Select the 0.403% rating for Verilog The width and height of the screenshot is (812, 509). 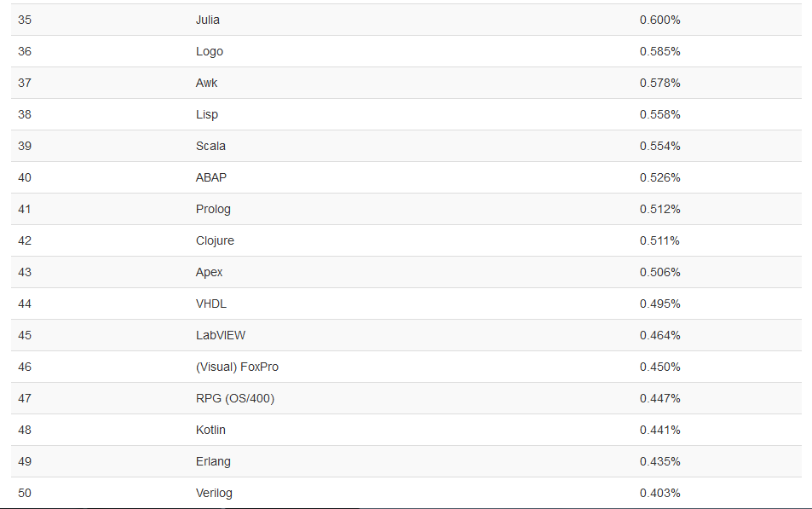pyautogui.click(x=659, y=494)
